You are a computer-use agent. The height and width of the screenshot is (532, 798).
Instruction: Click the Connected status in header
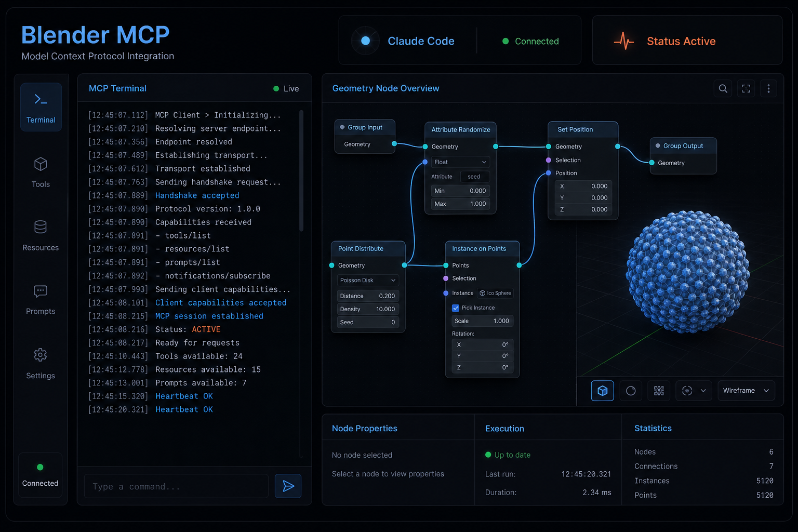[x=531, y=41]
